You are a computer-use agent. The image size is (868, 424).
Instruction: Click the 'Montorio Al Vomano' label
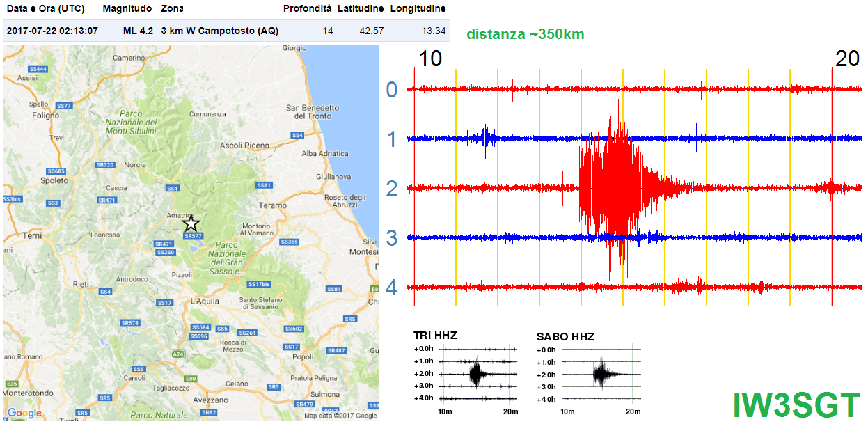pyautogui.click(x=256, y=230)
